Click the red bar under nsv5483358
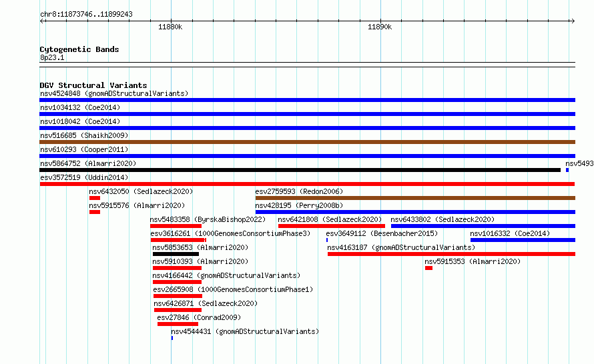This screenshot has height=364, width=594. point(176,226)
